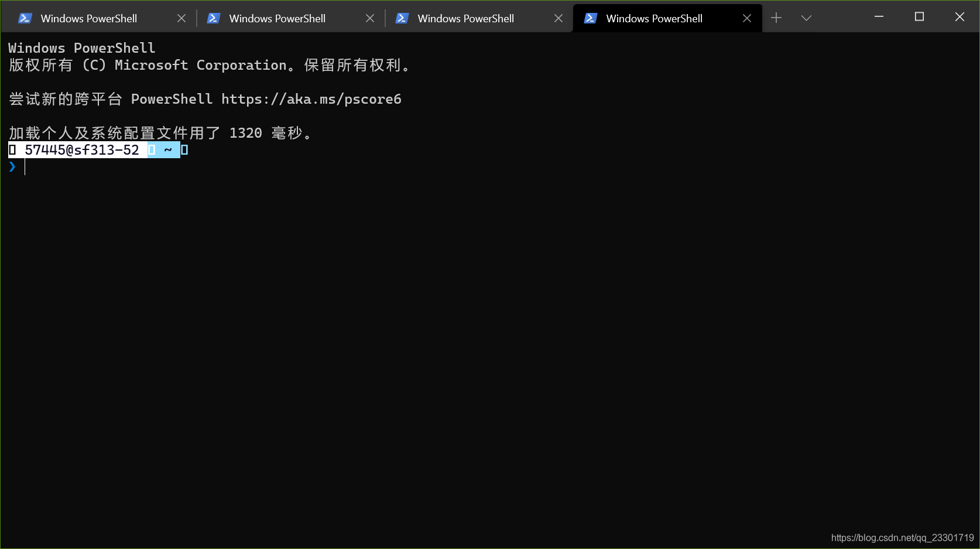The width and height of the screenshot is (980, 549).
Task: Click the https://aka.ms/pscore6 URL text
Action: coord(311,99)
